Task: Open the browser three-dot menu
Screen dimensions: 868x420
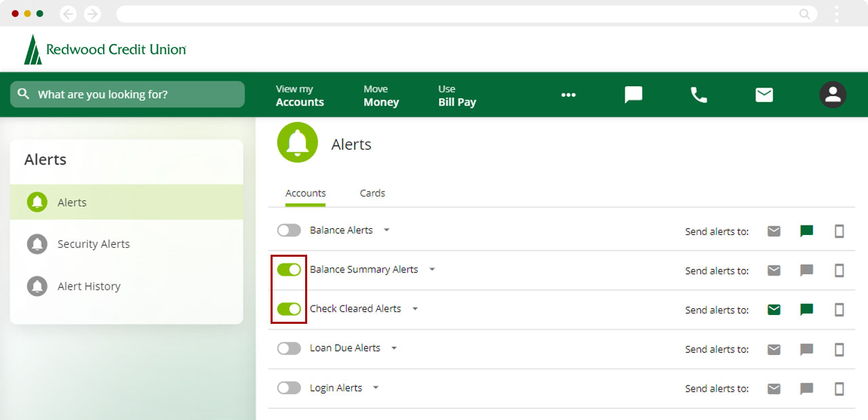Action: [x=837, y=14]
